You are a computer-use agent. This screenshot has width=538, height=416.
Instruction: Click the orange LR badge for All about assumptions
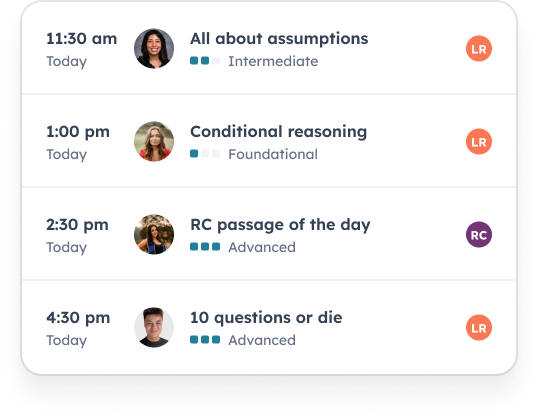pyautogui.click(x=479, y=49)
